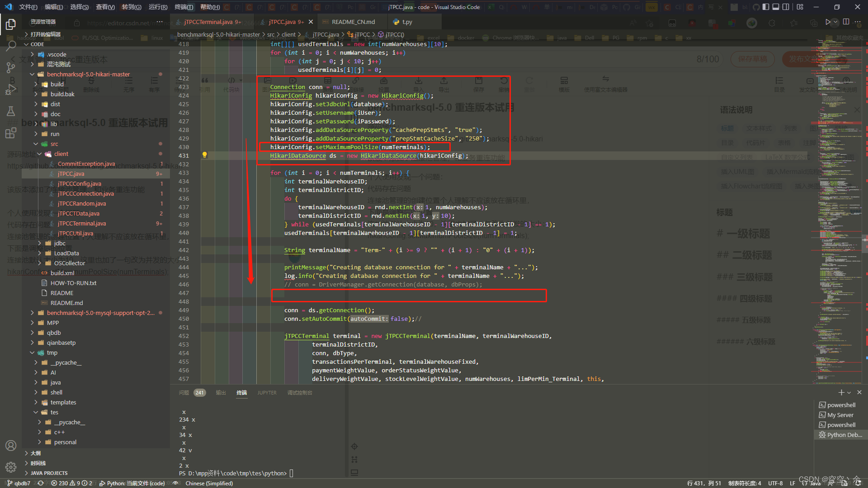This screenshot has height=488, width=868.
Task: Open Source Control view in activity bar
Action: tap(11, 67)
